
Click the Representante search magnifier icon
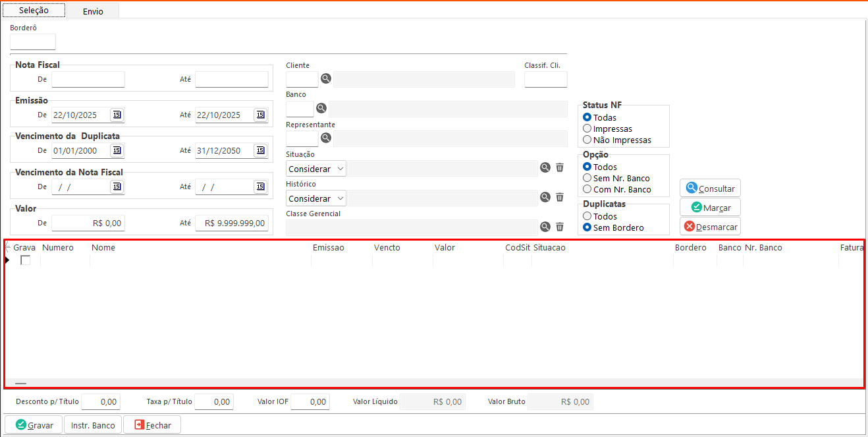[326, 138]
